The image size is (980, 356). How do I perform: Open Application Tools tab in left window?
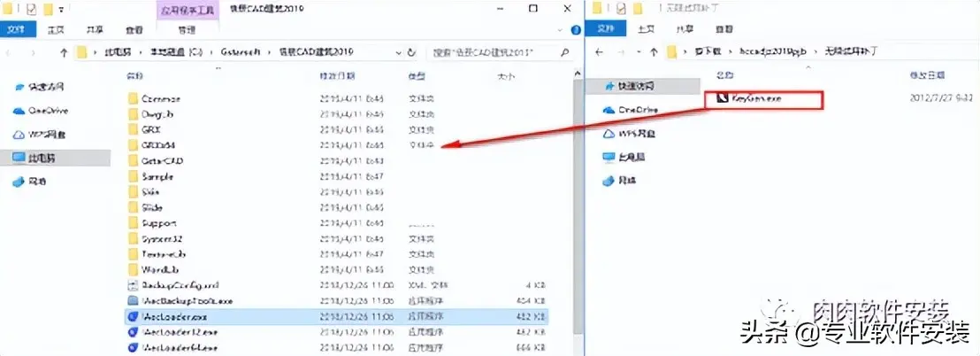pos(187,11)
